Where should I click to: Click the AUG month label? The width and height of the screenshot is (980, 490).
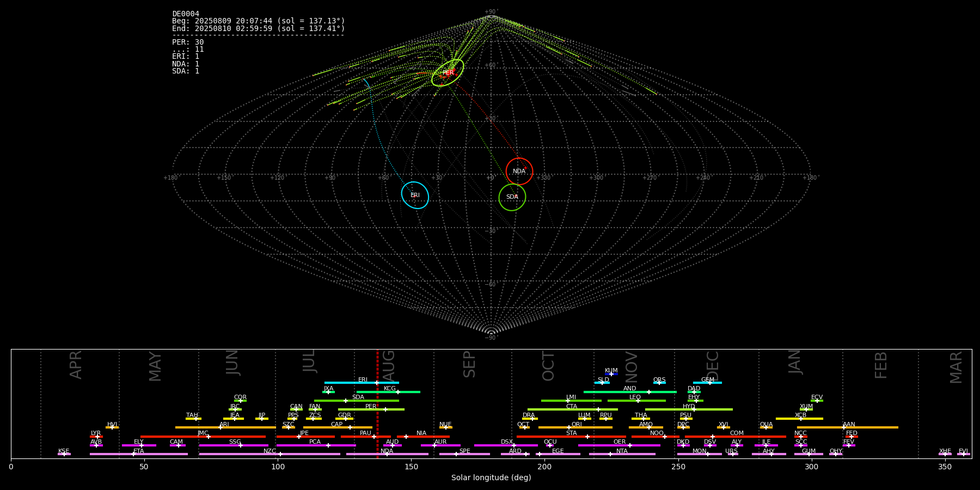coord(389,366)
